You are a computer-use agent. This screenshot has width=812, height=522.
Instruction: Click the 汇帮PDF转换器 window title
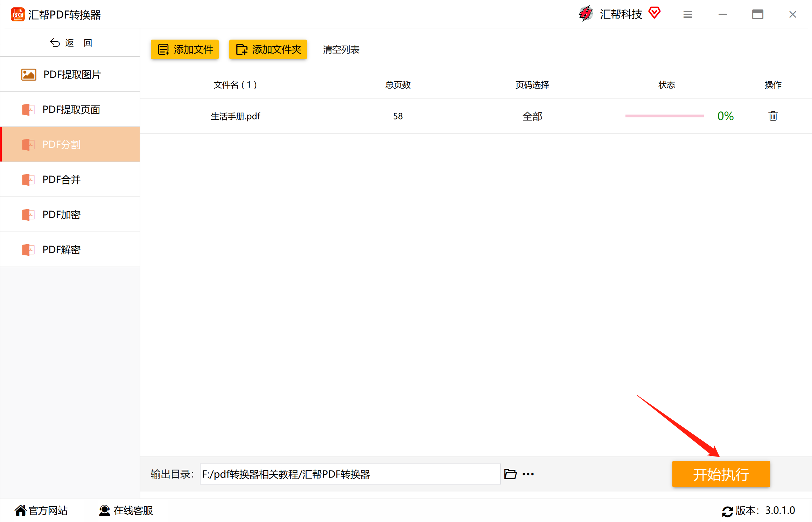pyautogui.click(x=64, y=15)
